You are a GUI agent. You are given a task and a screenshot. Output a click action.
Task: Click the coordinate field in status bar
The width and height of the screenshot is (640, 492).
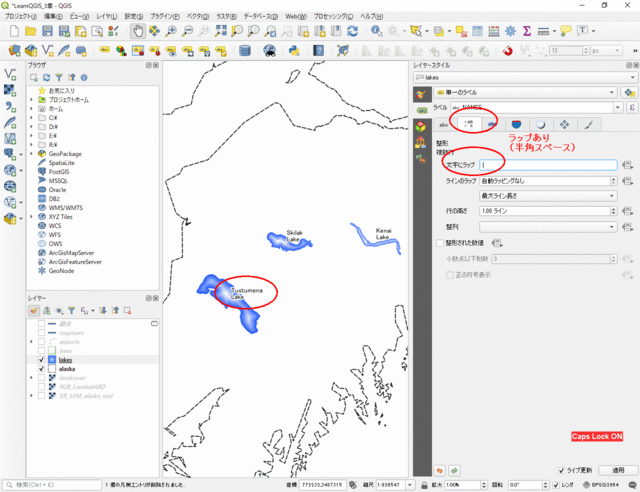[x=322, y=485]
